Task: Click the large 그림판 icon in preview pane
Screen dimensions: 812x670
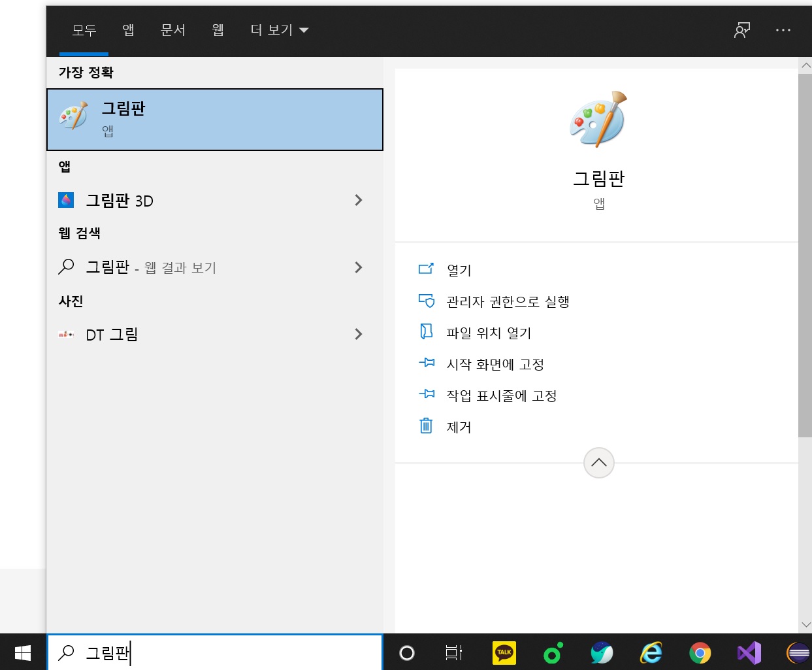Action: (x=598, y=118)
